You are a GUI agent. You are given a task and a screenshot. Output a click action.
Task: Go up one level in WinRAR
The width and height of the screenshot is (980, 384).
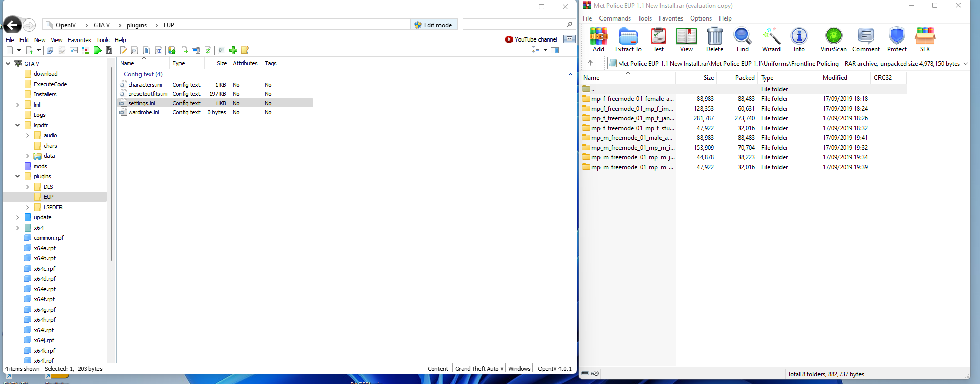coord(590,63)
